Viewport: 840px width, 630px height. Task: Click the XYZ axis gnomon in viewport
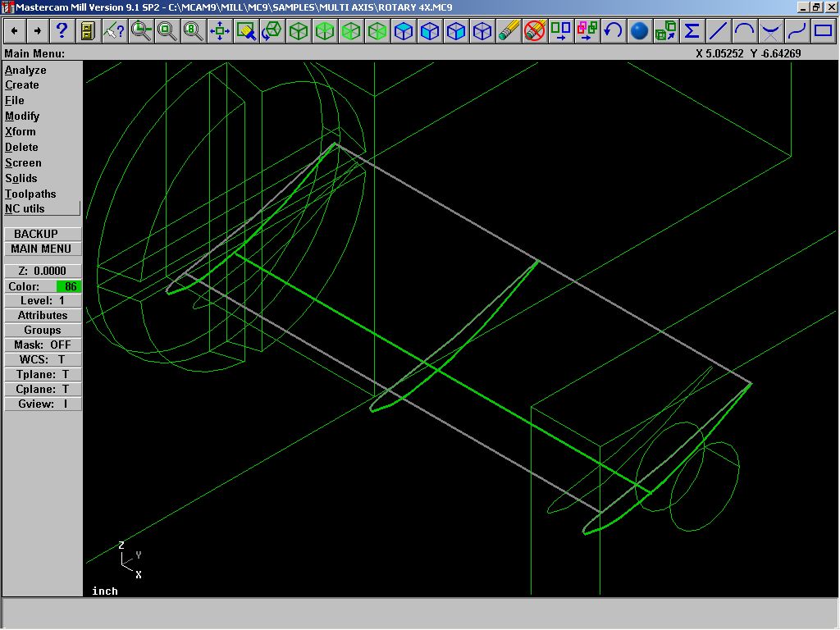tap(130, 559)
